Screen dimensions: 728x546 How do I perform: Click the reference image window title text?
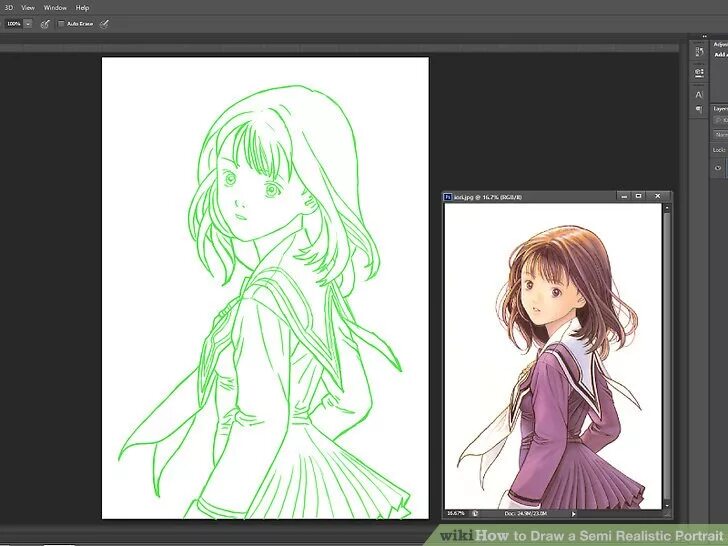488,197
